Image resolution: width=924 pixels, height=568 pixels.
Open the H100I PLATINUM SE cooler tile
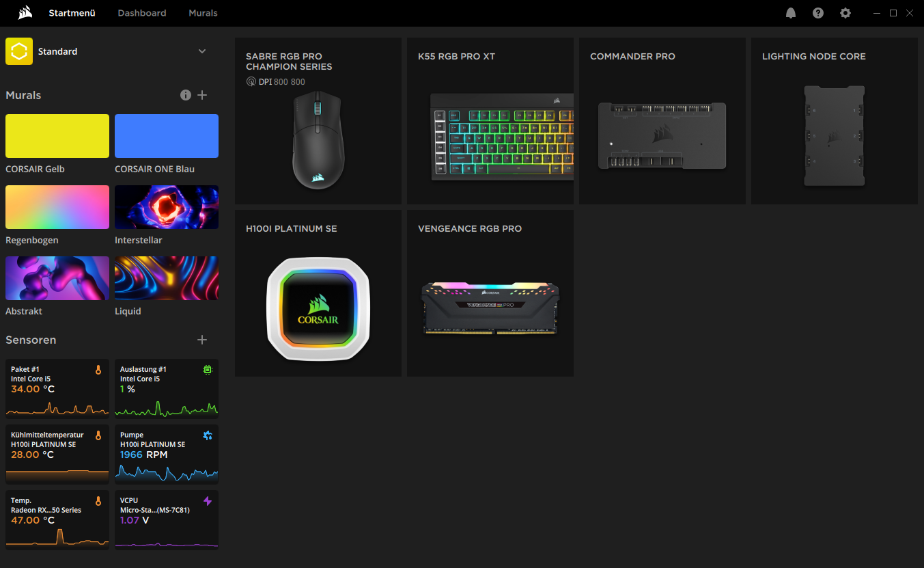click(x=318, y=293)
